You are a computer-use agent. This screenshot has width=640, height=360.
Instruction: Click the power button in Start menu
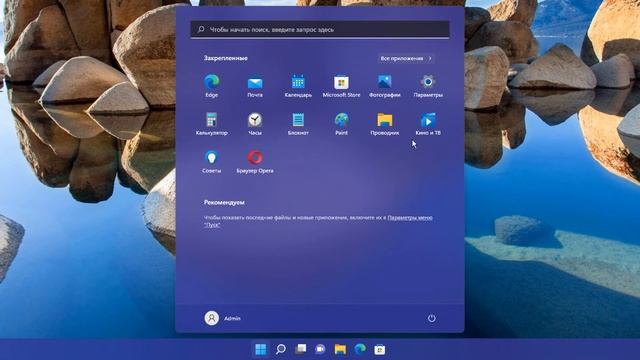(x=431, y=318)
